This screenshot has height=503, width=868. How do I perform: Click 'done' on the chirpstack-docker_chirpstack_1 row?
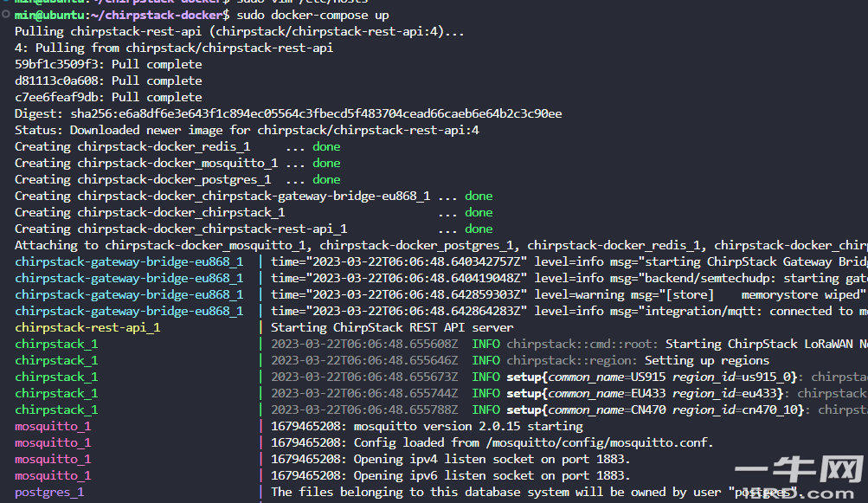[x=479, y=213]
